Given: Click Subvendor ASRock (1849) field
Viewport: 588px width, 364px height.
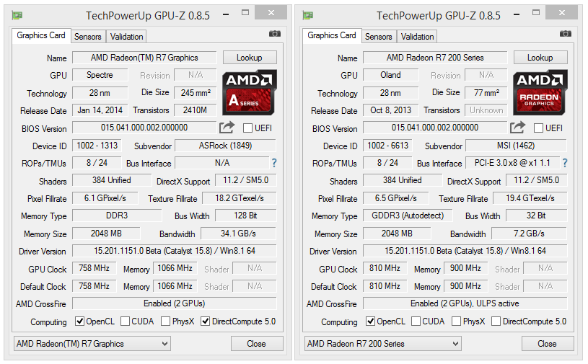Looking at the screenshot, I should coord(225,146).
